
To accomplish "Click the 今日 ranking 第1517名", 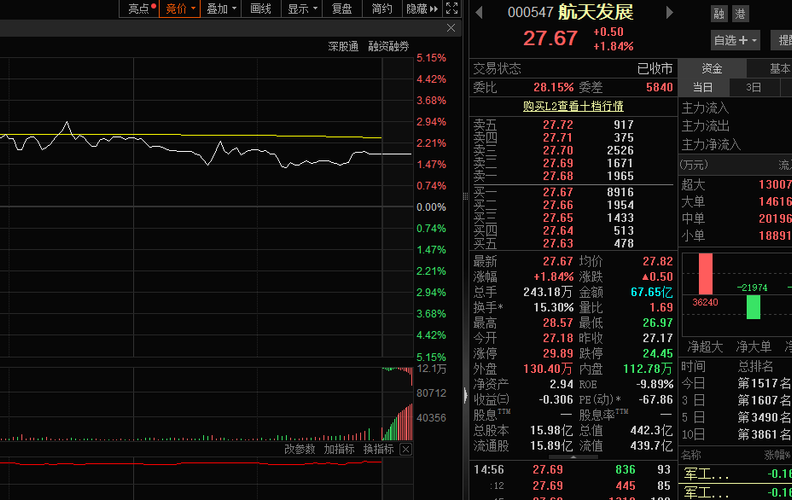I will (764, 383).
